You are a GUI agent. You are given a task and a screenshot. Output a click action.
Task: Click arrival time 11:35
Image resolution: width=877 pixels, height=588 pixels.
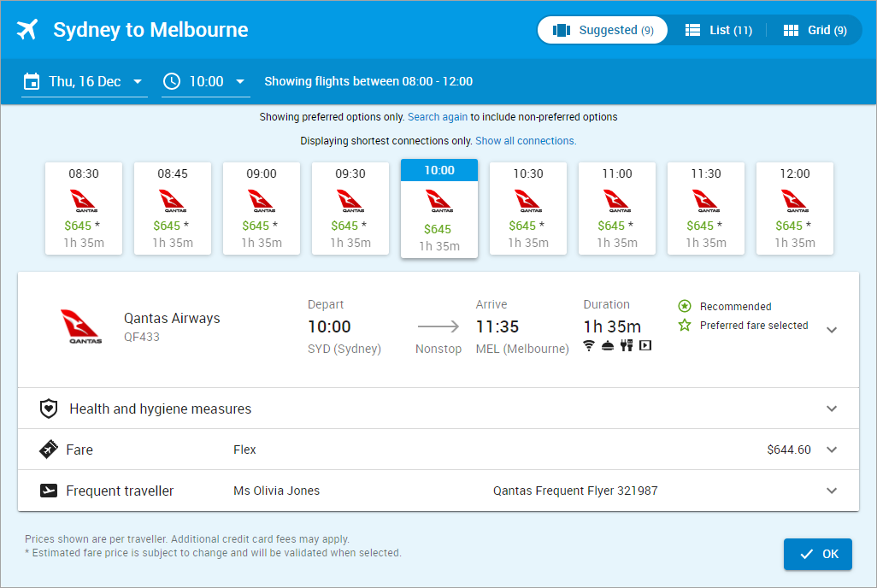coord(497,326)
